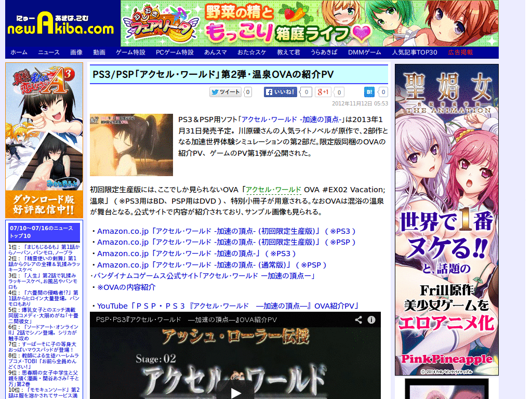Go to うらあきば in the navigation bar
This screenshot has width=532, height=399.
324,52
